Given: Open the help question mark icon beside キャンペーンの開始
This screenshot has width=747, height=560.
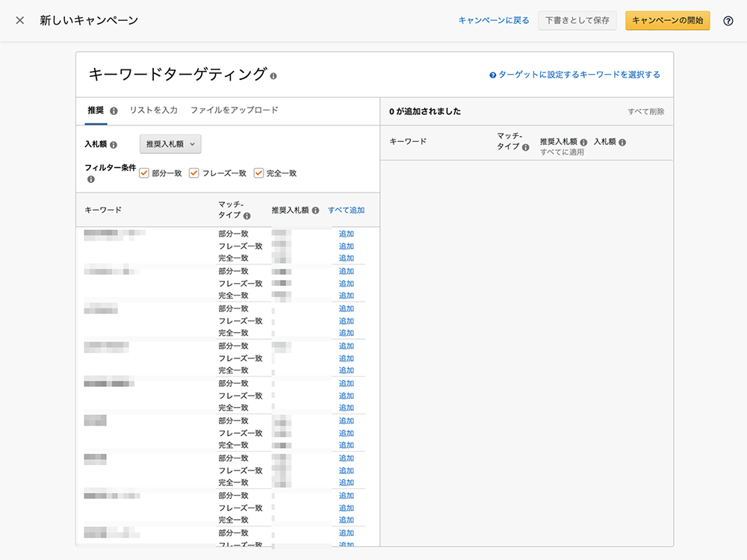Looking at the screenshot, I should coord(728,20).
